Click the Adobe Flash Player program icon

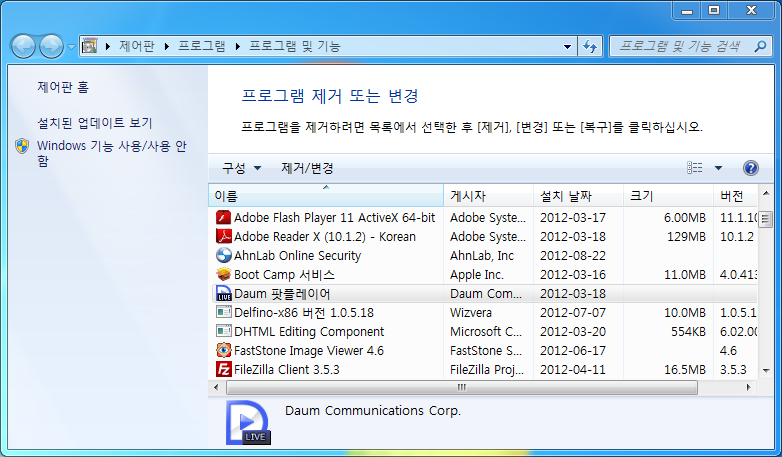pyautogui.click(x=224, y=217)
